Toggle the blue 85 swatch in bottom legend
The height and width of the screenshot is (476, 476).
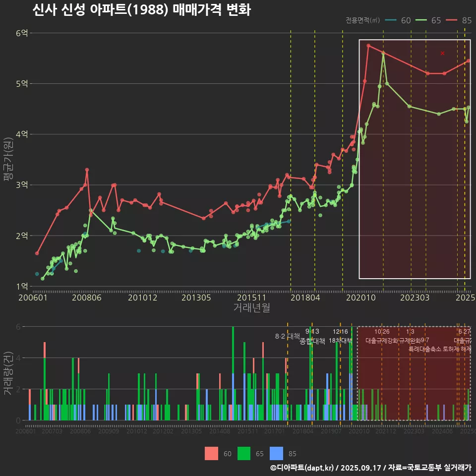pos(276,453)
